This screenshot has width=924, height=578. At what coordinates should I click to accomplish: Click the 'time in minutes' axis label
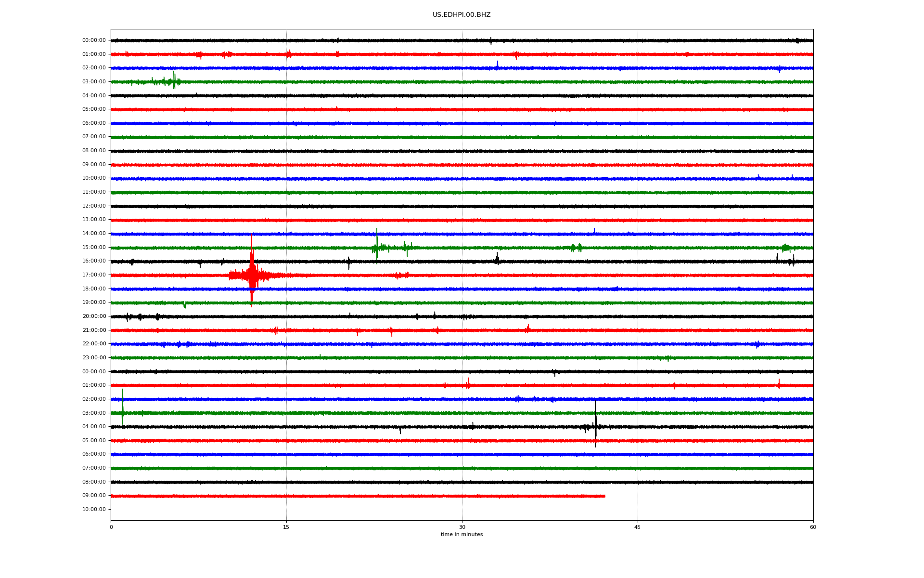[x=462, y=535]
